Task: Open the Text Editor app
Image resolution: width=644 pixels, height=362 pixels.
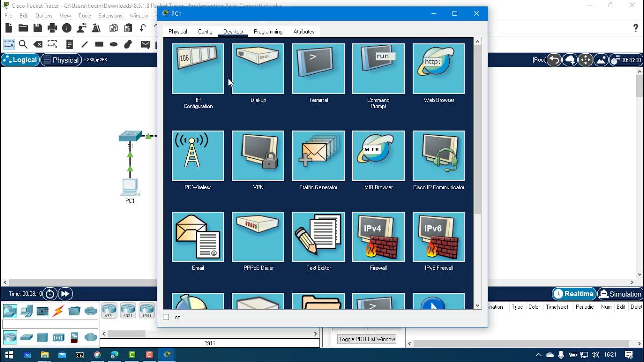Action: [318, 237]
